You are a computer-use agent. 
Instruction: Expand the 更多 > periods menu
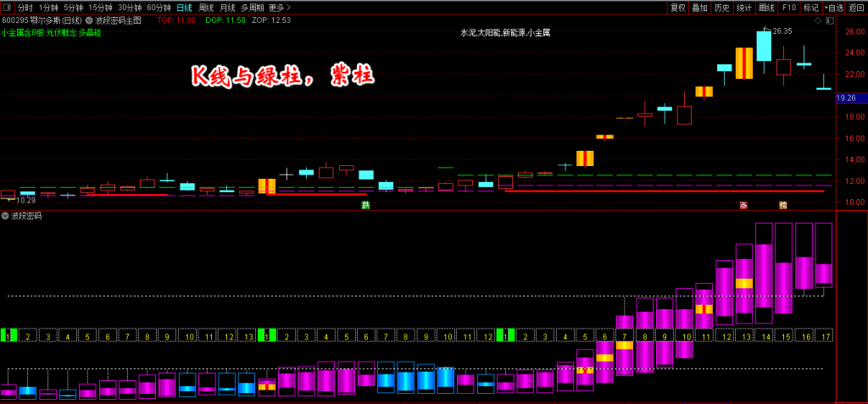tap(280, 8)
